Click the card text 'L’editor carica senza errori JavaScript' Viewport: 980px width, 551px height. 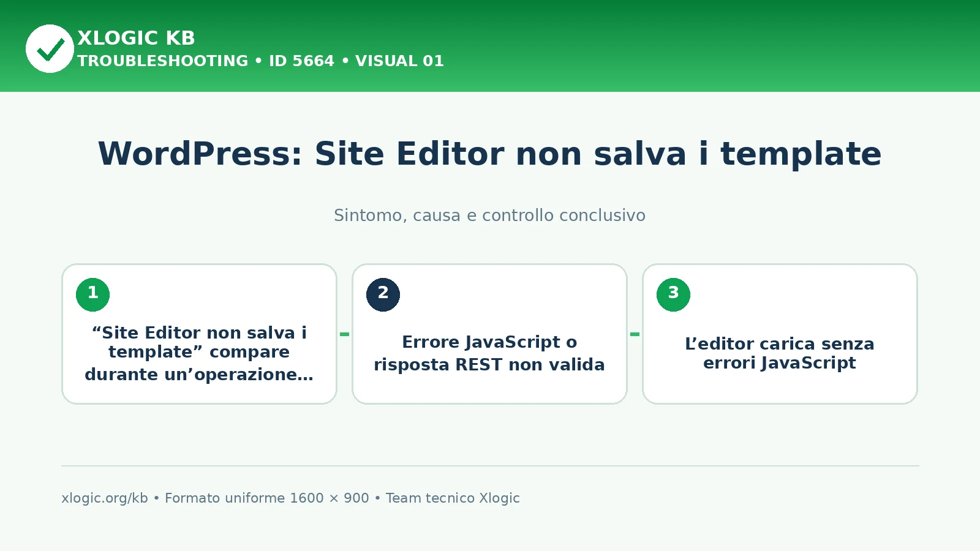pos(780,353)
